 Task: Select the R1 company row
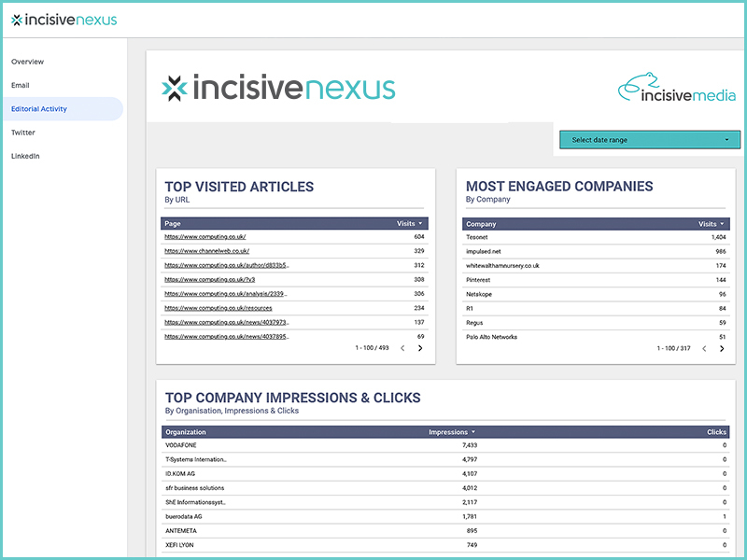click(596, 309)
